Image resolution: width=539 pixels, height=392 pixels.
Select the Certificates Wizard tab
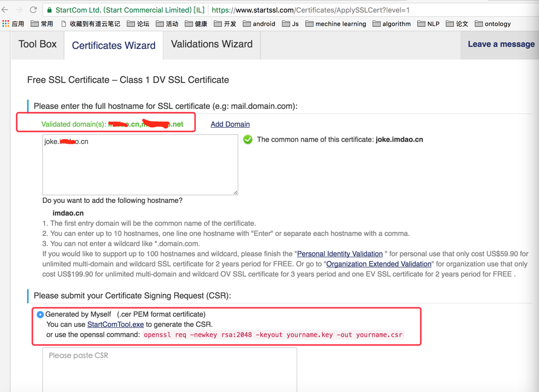point(114,45)
